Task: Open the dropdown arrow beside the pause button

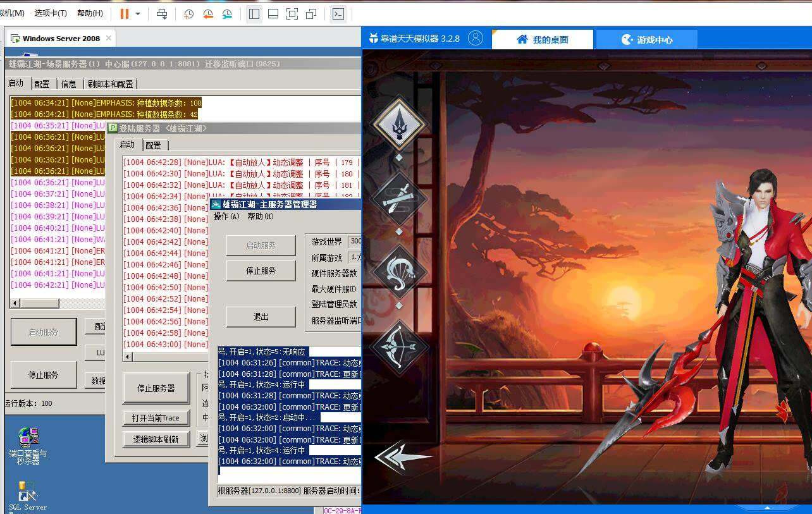Action: (138, 13)
